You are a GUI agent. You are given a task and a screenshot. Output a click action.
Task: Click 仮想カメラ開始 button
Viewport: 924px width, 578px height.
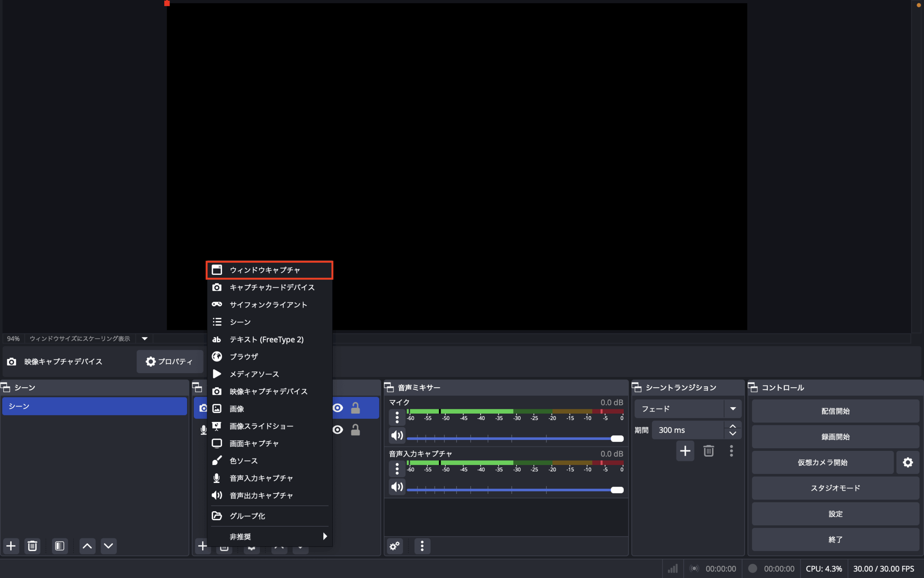[823, 462]
